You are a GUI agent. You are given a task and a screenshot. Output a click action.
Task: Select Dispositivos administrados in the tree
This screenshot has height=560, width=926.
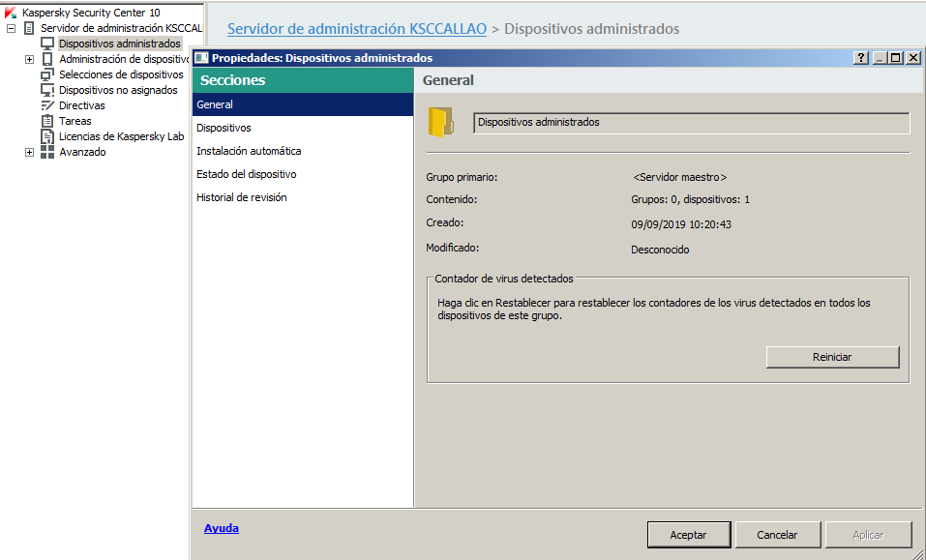tap(120, 44)
